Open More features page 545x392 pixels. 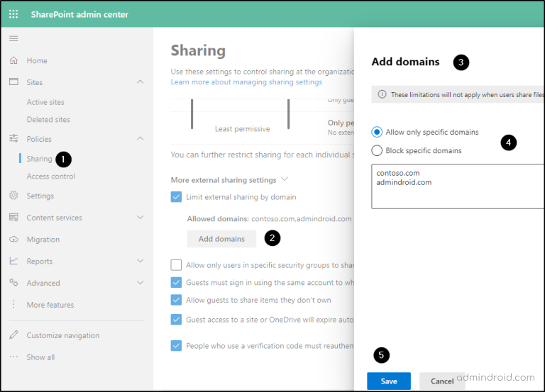(50, 305)
